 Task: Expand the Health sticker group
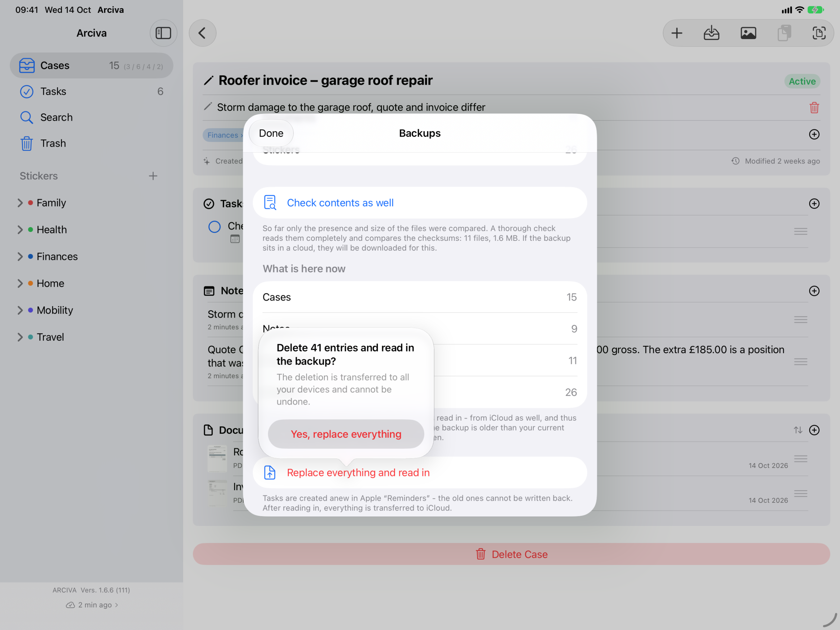pos(20,230)
